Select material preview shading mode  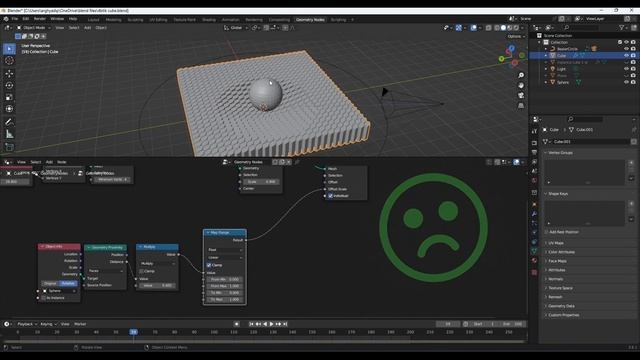[x=510, y=28]
